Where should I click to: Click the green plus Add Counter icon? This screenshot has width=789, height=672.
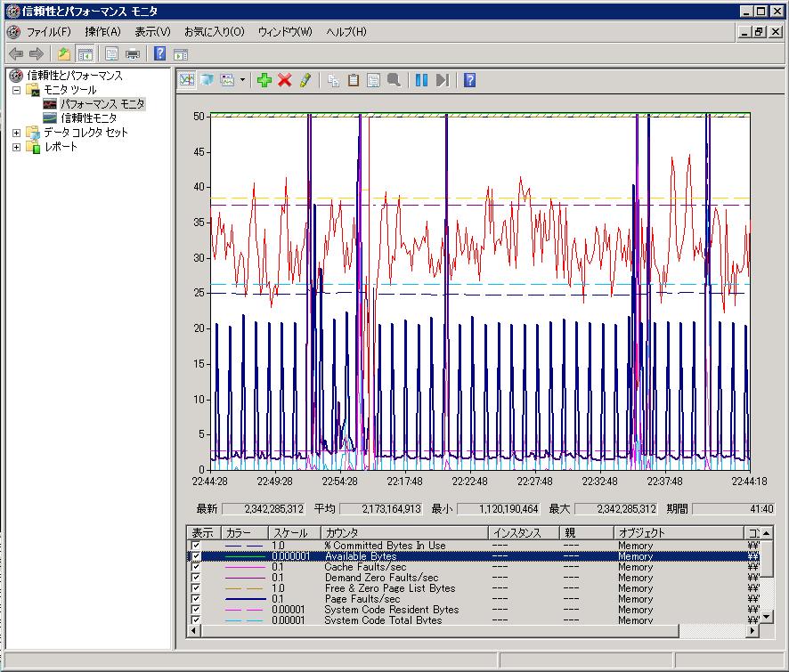click(x=264, y=80)
